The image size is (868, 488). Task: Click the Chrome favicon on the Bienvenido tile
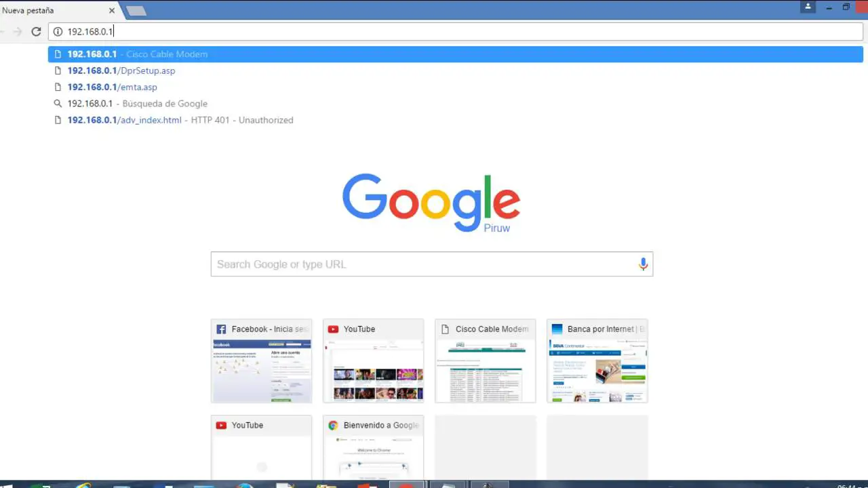(x=333, y=426)
